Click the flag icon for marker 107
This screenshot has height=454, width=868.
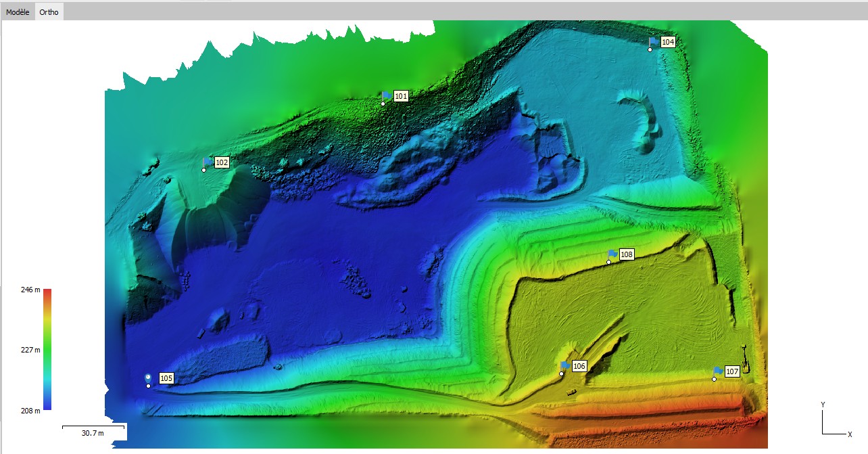coord(717,369)
